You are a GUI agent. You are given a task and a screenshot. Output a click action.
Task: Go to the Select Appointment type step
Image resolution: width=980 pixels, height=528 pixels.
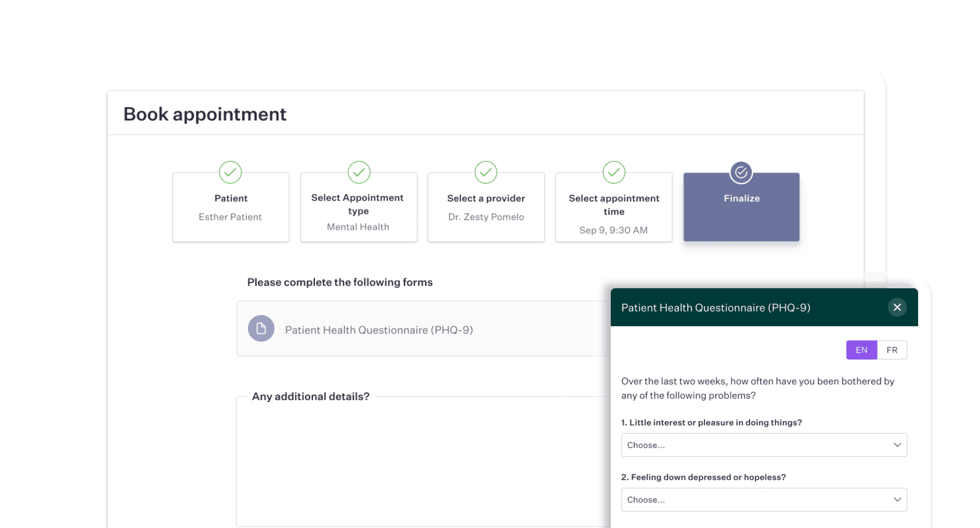[358, 207]
